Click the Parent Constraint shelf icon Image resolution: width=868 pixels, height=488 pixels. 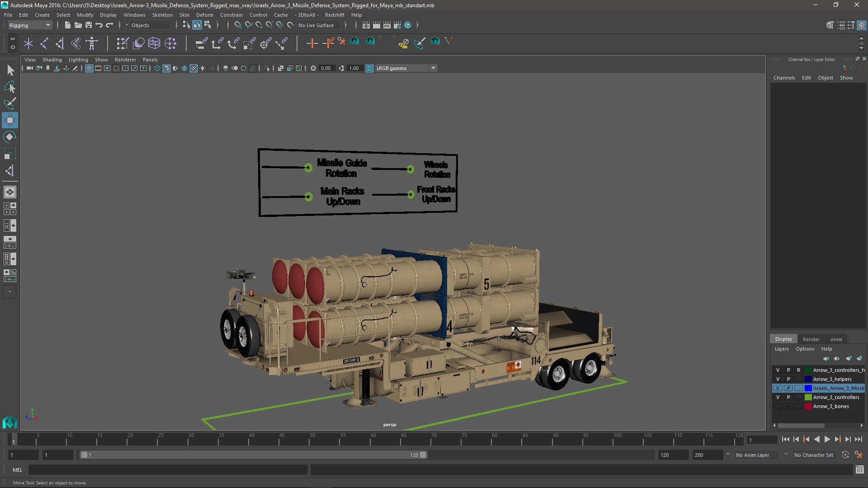[x=201, y=43]
